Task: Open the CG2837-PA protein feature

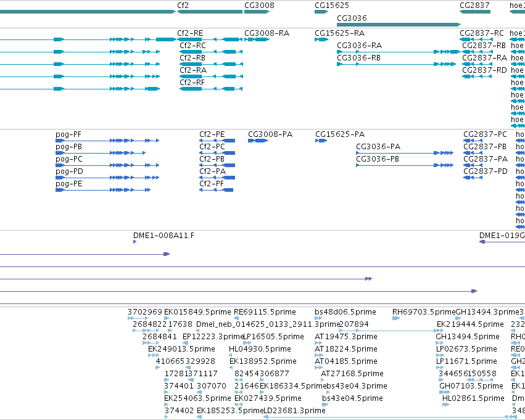Action: [x=473, y=165]
